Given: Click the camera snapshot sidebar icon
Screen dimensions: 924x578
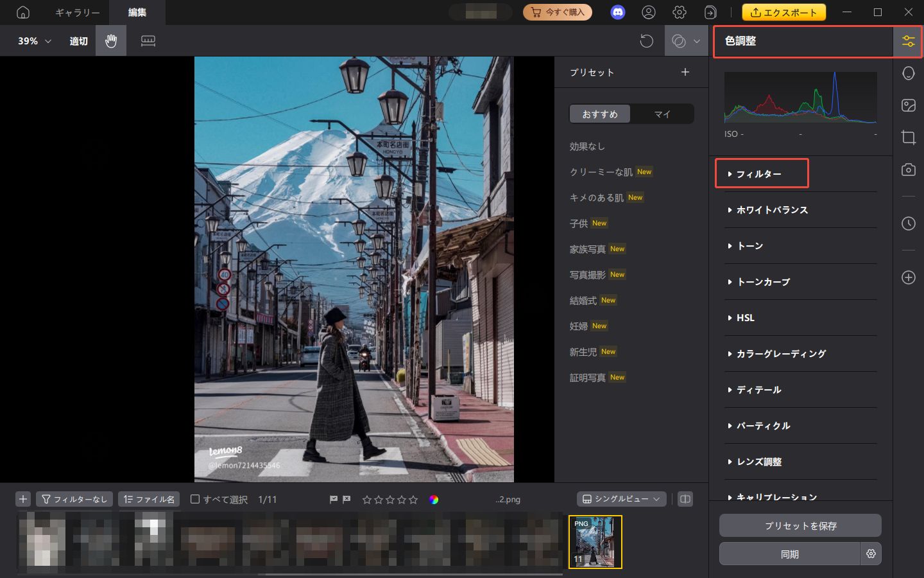Looking at the screenshot, I should [908, 170].
